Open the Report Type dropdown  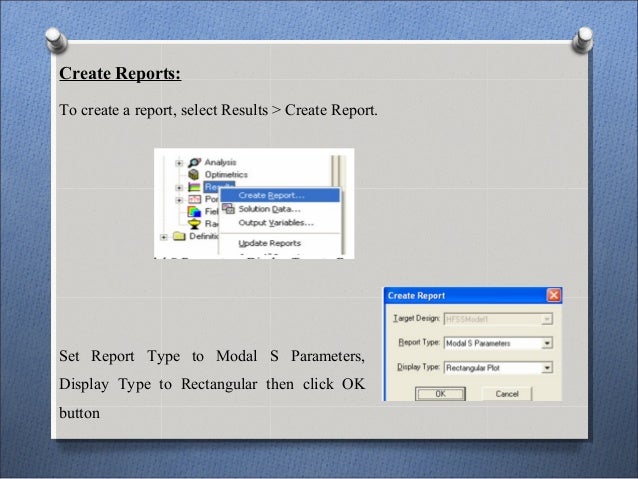click(x=498, y=343)
